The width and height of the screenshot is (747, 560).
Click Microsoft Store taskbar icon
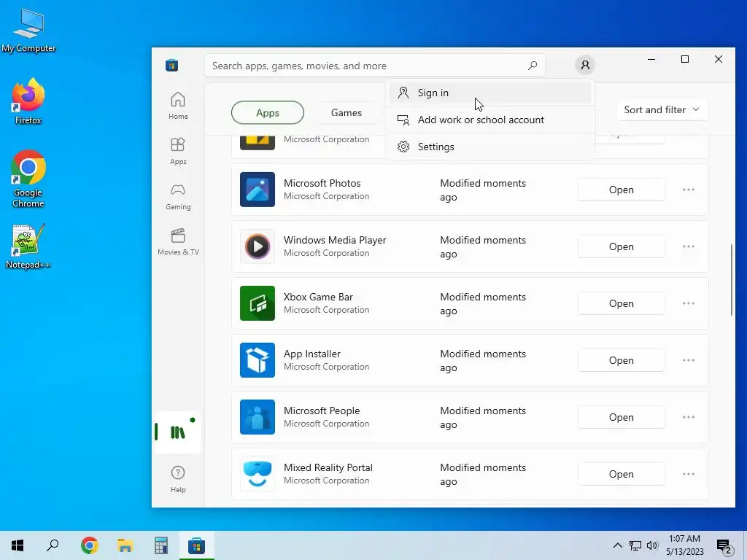coord(197,545)
